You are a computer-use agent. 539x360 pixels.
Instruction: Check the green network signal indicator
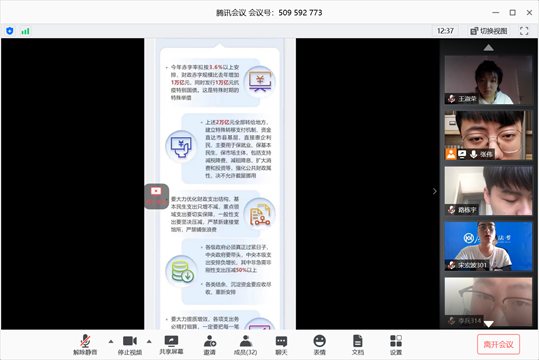coord(25,31)
